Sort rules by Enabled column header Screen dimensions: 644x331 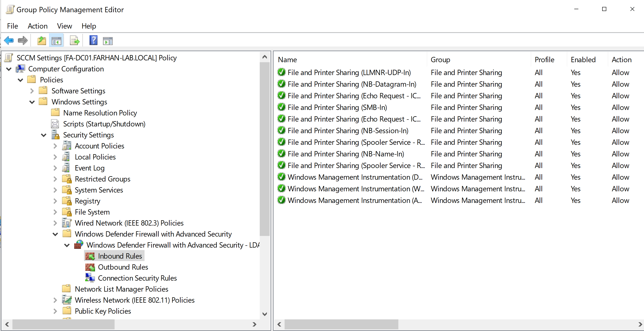pos(583,60)
